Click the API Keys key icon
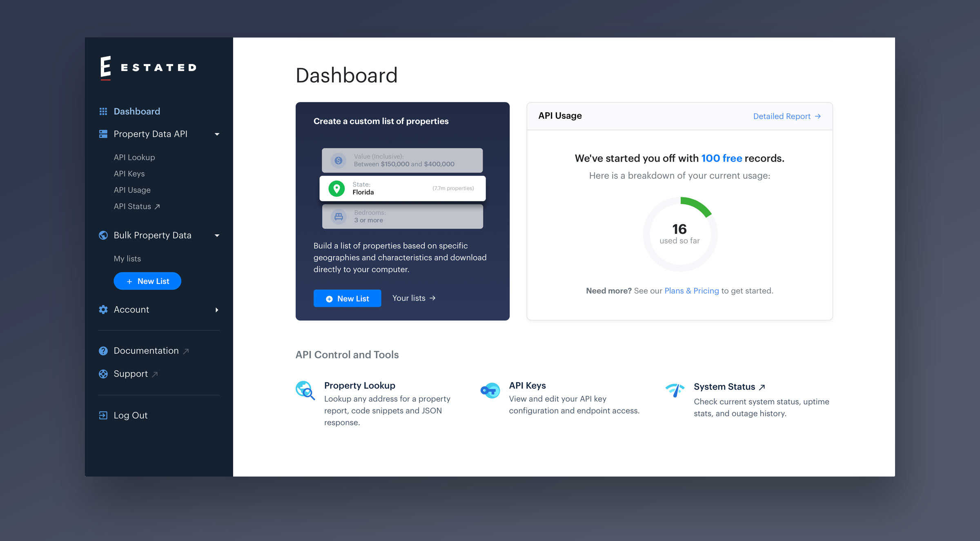The image size is (980, 541). pos(490,390)
